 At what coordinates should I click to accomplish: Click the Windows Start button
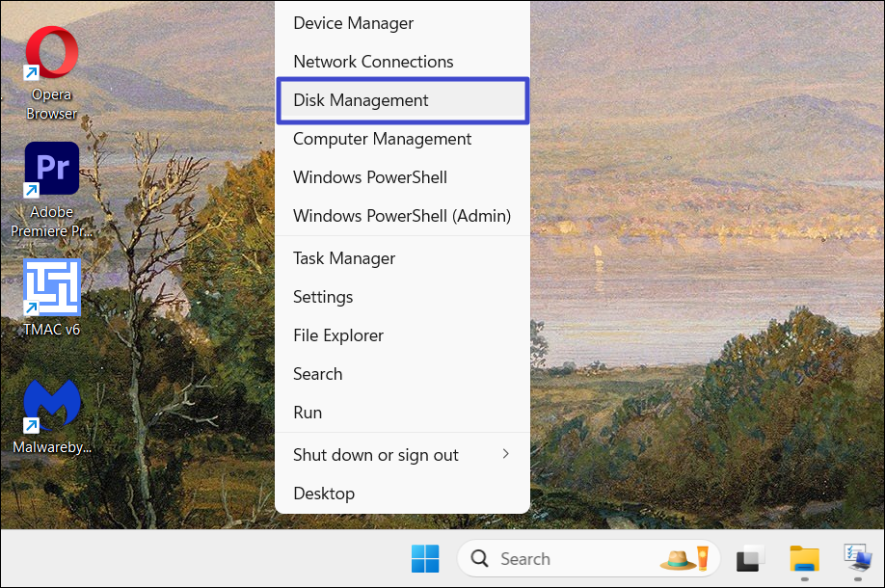425,559
